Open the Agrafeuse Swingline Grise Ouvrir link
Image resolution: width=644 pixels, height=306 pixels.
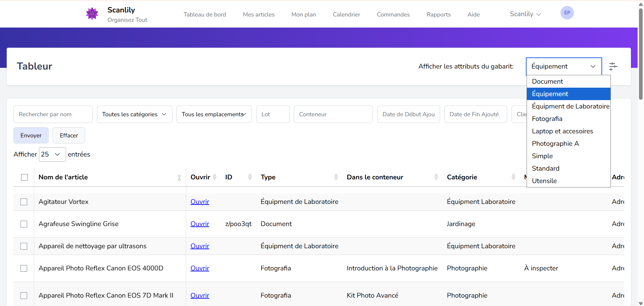[x=200, y=224]
